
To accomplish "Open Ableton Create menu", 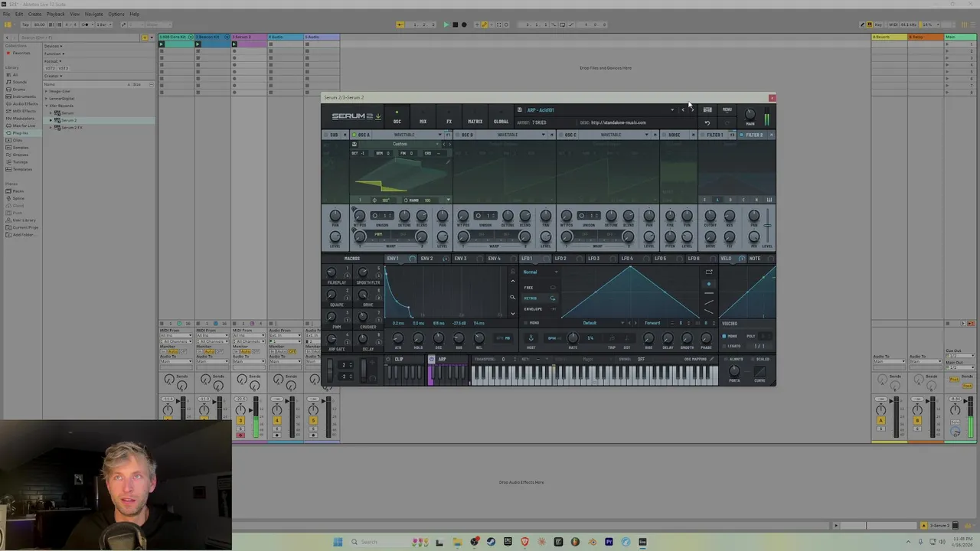I will [34, 14].
